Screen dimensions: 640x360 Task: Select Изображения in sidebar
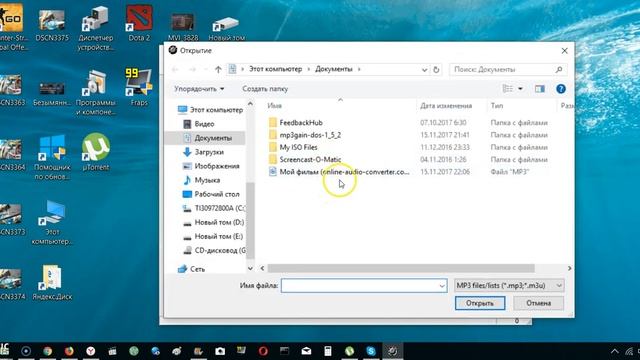211,166
